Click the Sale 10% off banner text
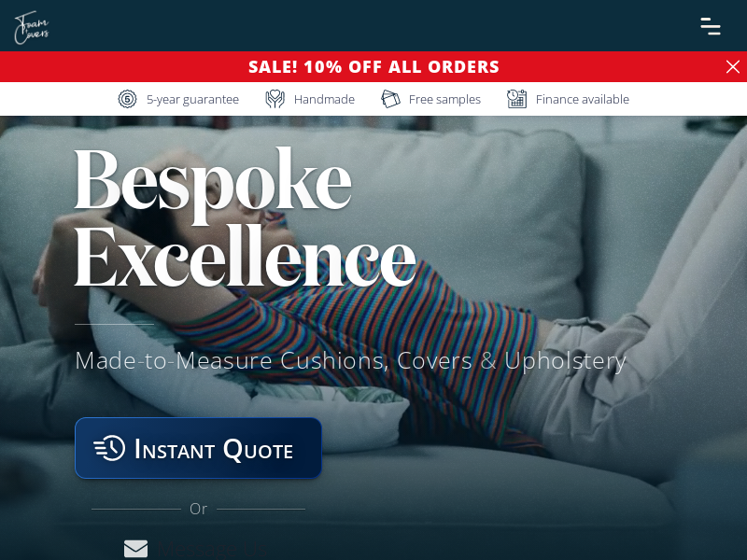 [373, 66]
